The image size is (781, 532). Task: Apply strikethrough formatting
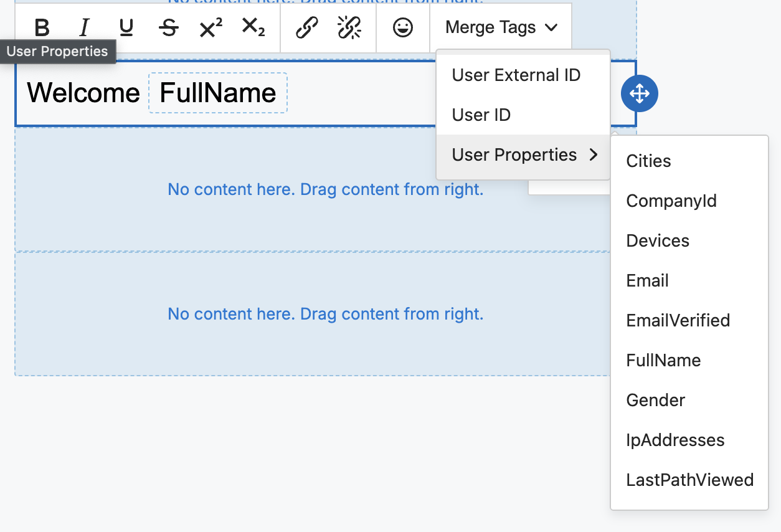(168, 28)
